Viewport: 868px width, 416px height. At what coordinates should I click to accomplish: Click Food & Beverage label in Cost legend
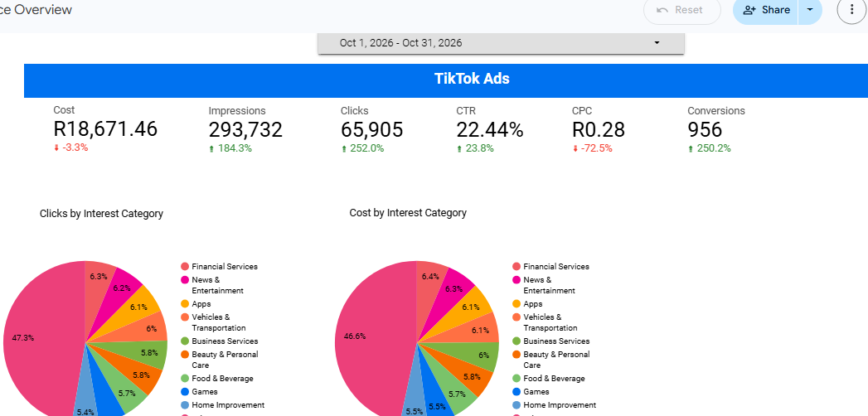click(x=554, y=379)
